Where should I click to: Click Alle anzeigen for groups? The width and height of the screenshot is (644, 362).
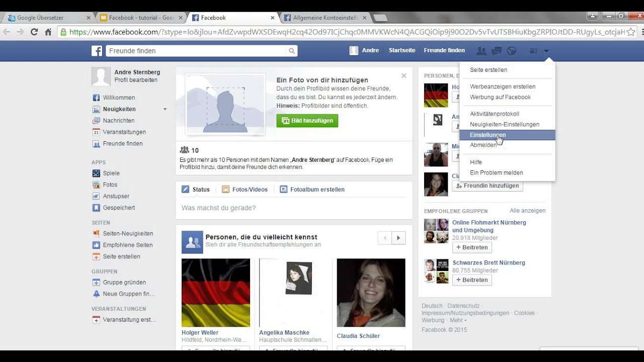tap(527, 211)
